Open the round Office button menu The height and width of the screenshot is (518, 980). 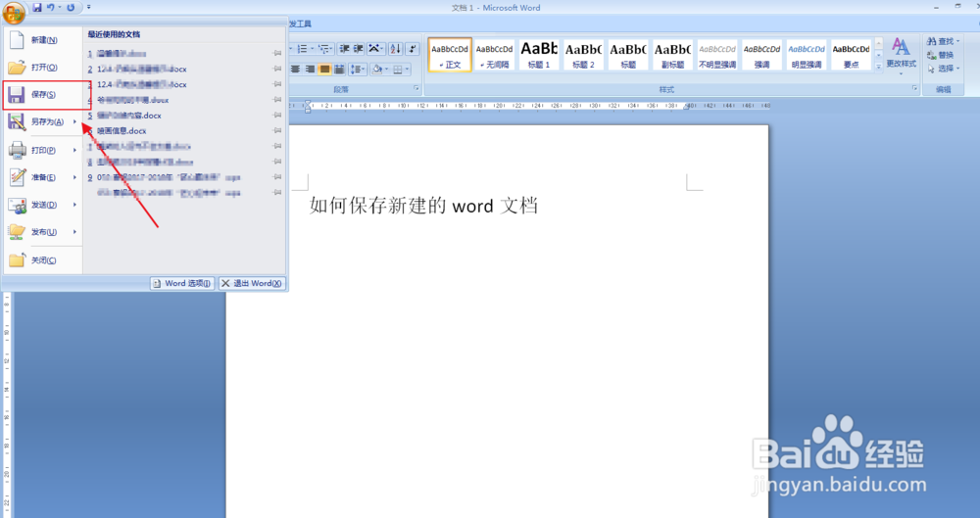pos(14,13)
